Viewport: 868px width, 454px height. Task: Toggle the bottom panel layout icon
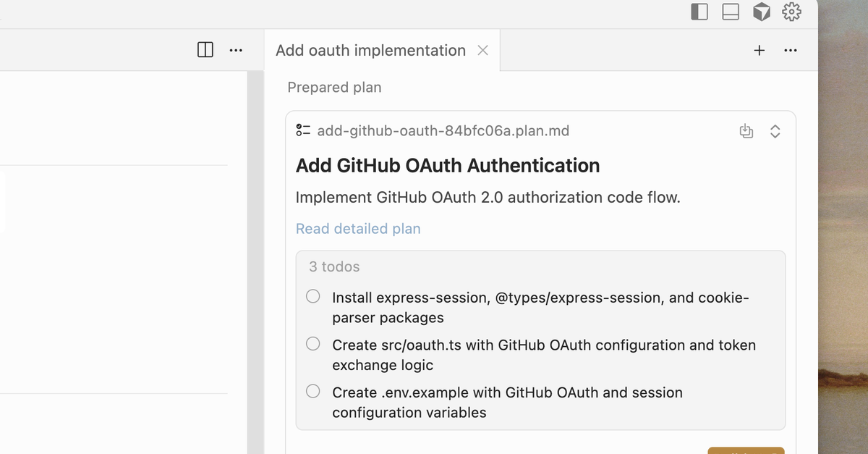pos(731,12)
